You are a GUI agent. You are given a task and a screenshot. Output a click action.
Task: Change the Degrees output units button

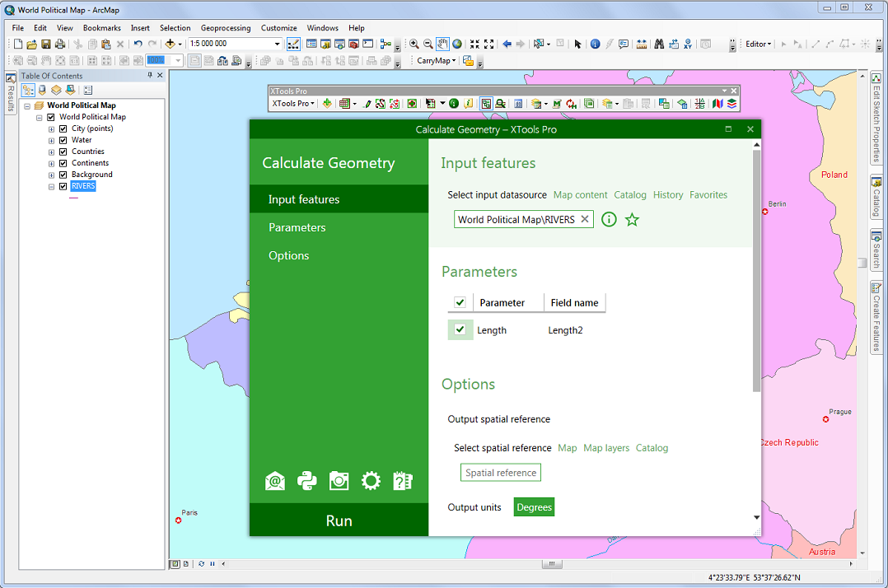tap(534, 507)
